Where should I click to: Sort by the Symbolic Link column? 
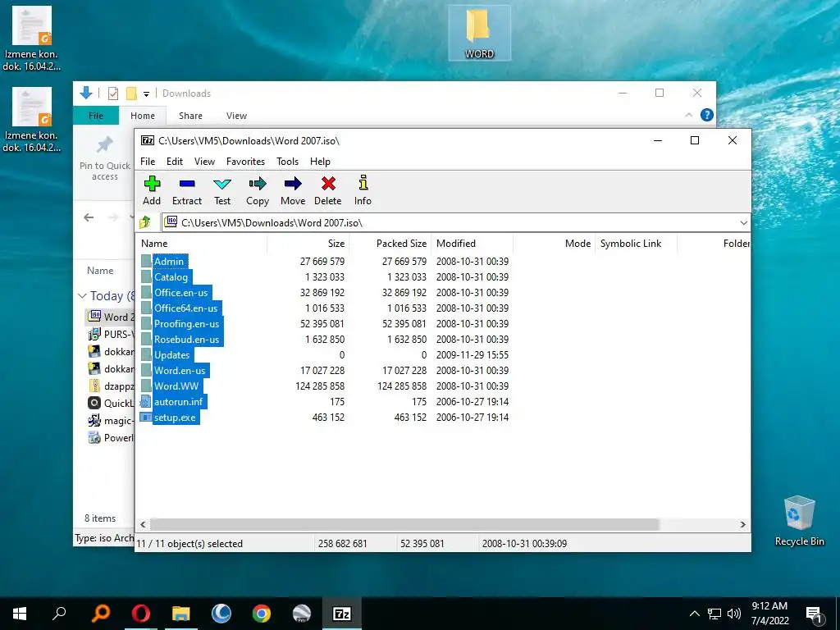[636, 243]
